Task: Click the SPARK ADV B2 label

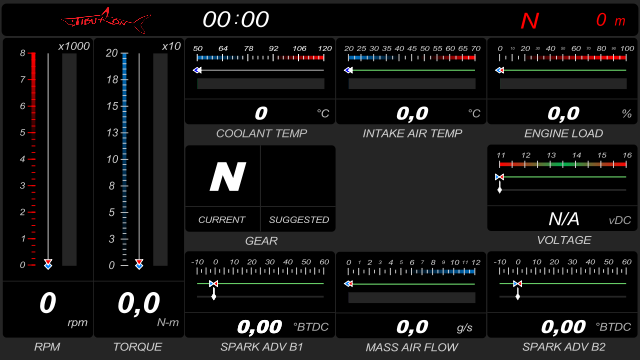Action: click(x=564, y=347)
